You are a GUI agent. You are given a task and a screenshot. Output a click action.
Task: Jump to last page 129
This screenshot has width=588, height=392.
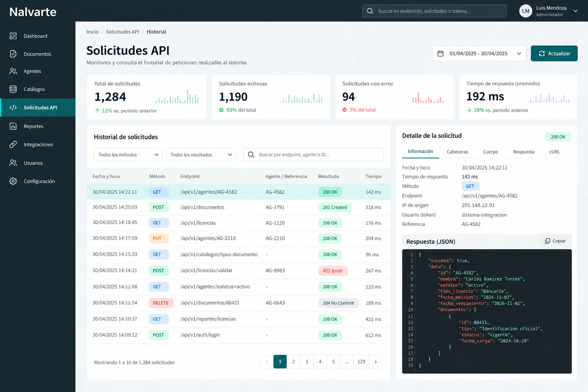(x=361, y=362)
